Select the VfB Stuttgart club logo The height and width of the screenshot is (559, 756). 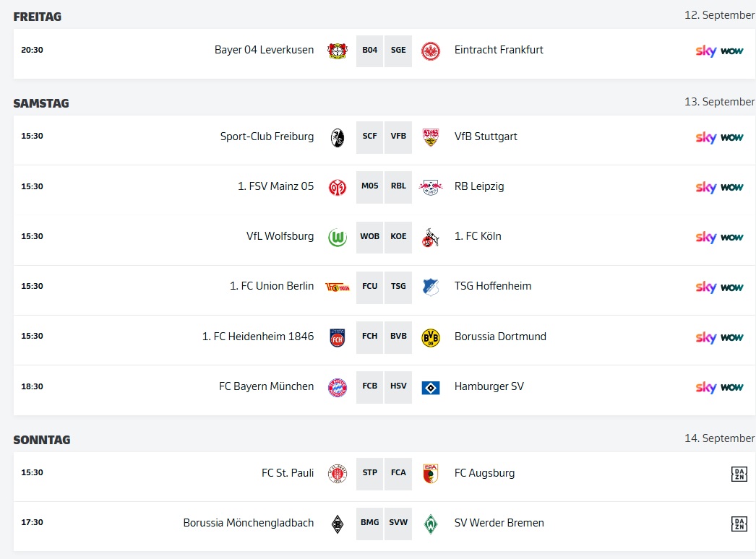[x=431, y=136]
